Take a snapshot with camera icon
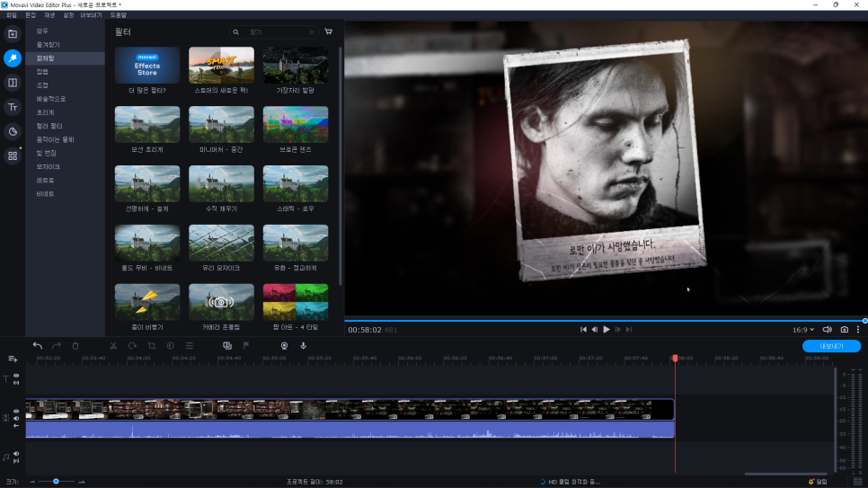868x488 pixels. click(845, 330)
